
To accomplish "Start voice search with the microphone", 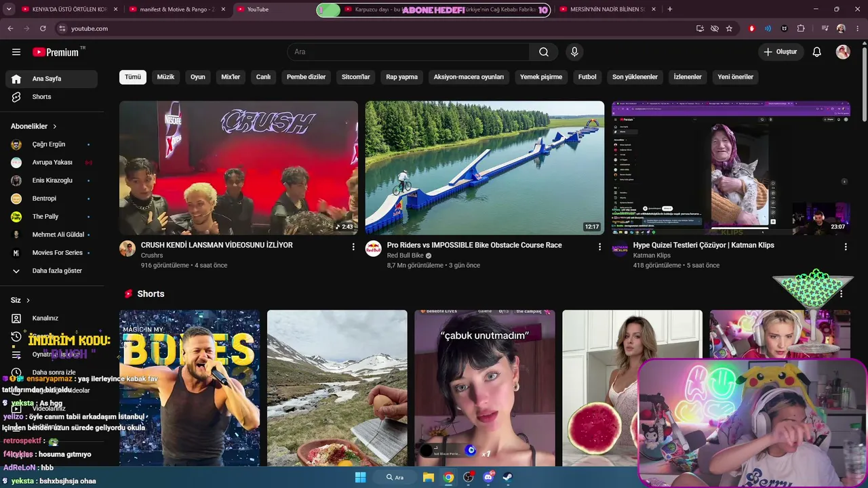I will (x=574, y=52).
